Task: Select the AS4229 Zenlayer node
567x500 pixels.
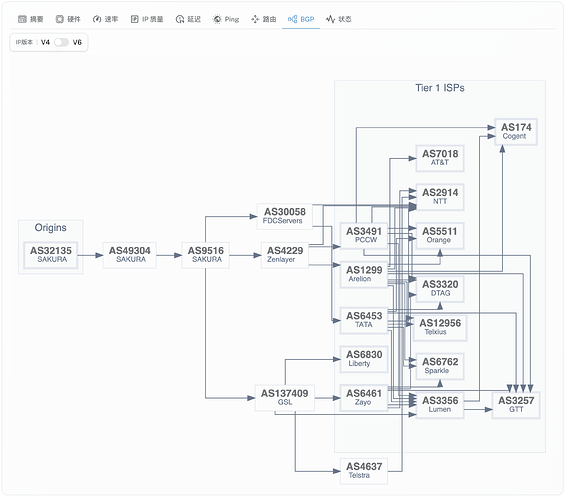Action: pos(285,255)
